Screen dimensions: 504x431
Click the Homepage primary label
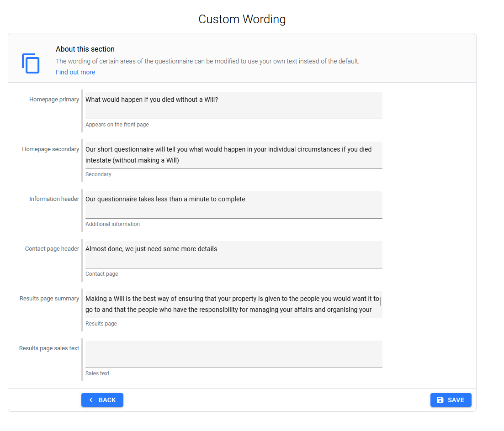[54, 100]
